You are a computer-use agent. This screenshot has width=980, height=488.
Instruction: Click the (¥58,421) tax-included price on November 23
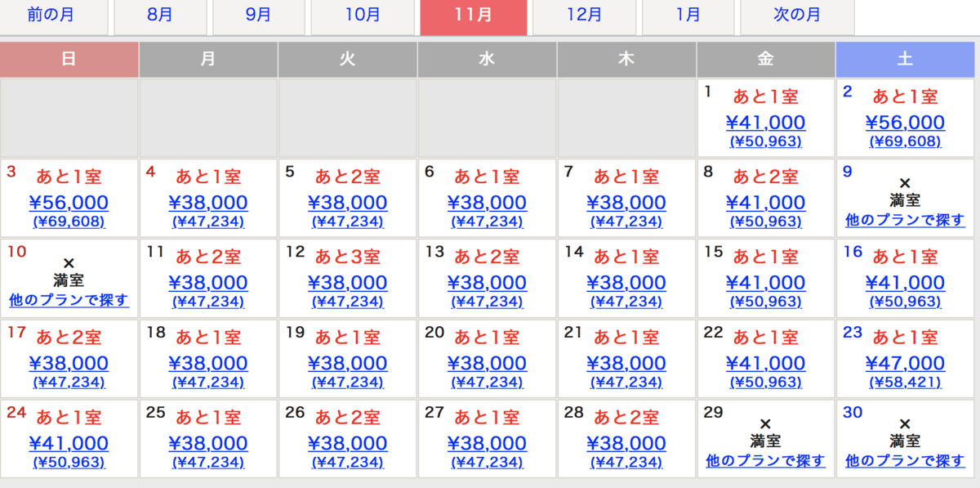[905, 383]
